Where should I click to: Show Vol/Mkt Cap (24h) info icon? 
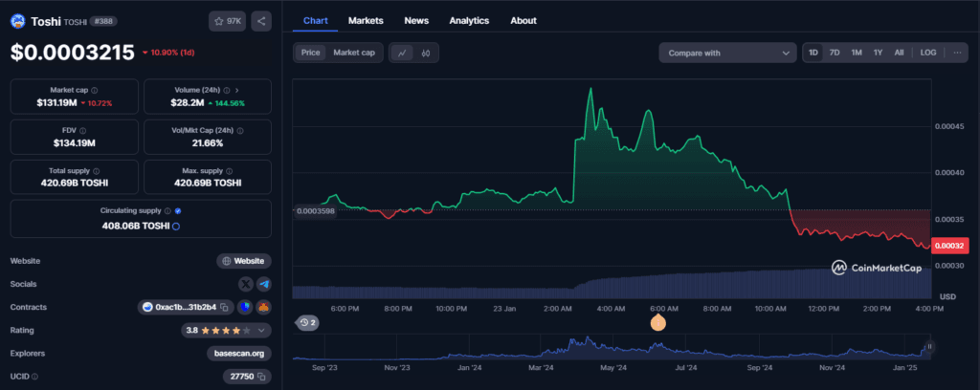(240, 131)
